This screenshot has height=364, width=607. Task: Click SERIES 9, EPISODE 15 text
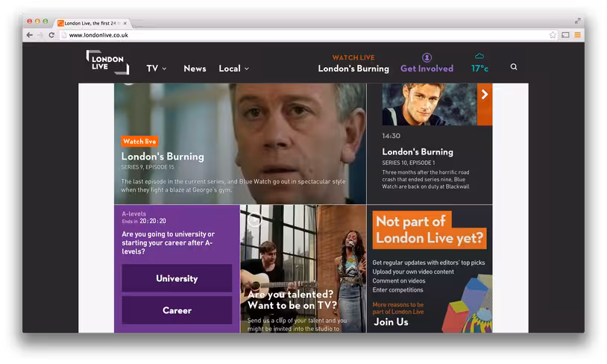148,167
